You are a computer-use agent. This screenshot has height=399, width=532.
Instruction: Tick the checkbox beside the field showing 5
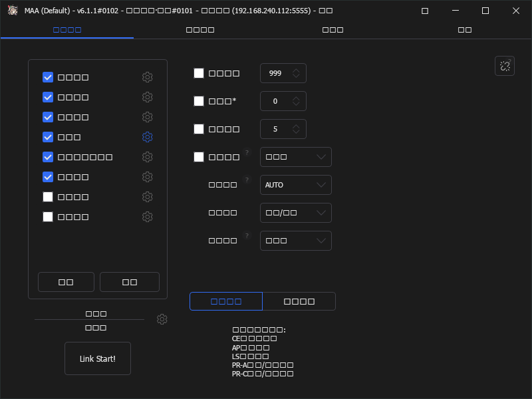[199, 129]
